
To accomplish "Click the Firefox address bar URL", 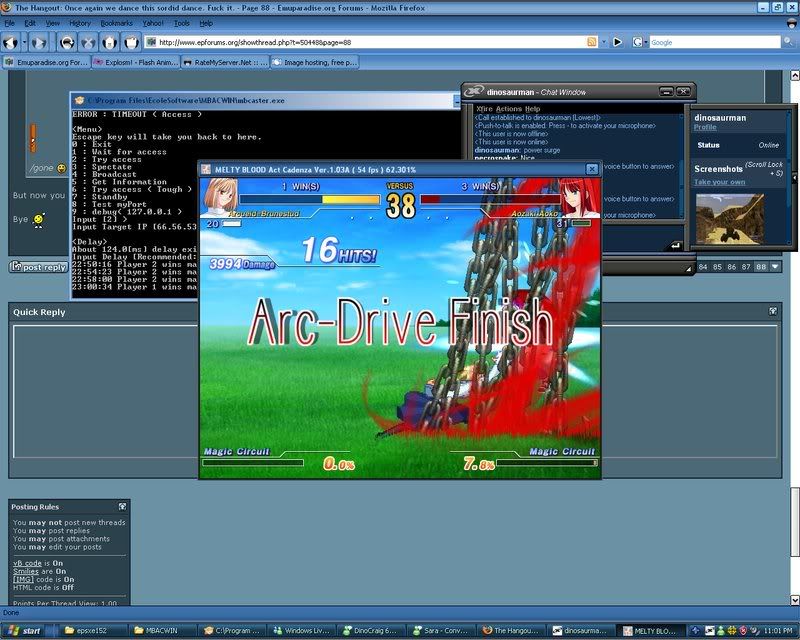I will coord(371,42).
